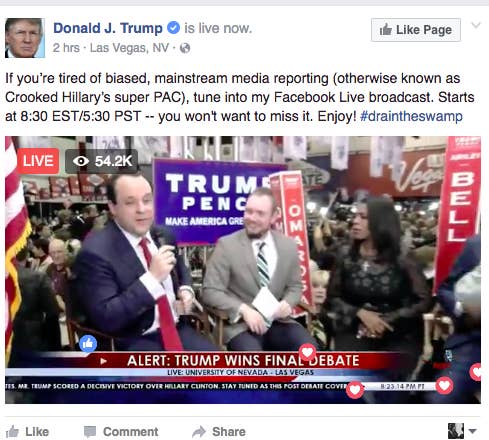Click the public globe privacy icon
The width and height of the screenshot is (489, 440).
point(185,48)
